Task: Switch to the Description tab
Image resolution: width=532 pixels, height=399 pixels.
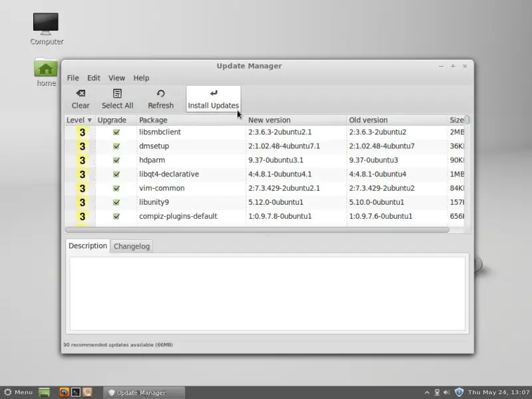Action: click(x=88, y=246)
